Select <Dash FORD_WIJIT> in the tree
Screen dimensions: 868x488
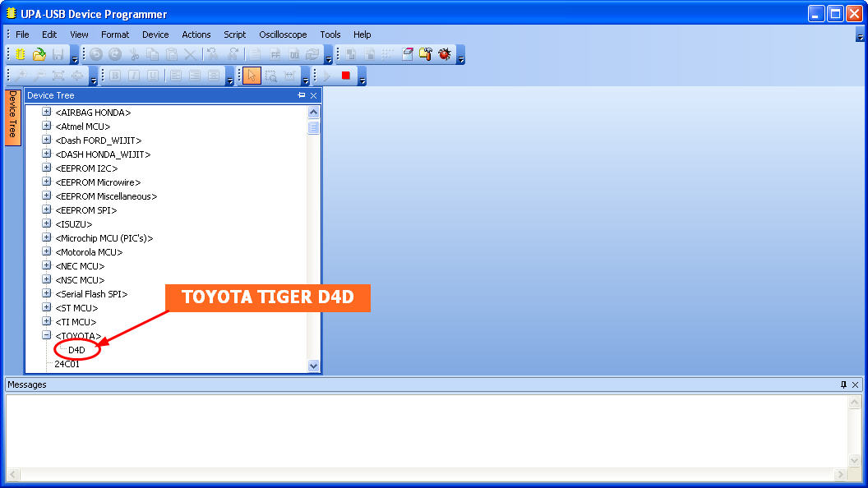[99, 140]
